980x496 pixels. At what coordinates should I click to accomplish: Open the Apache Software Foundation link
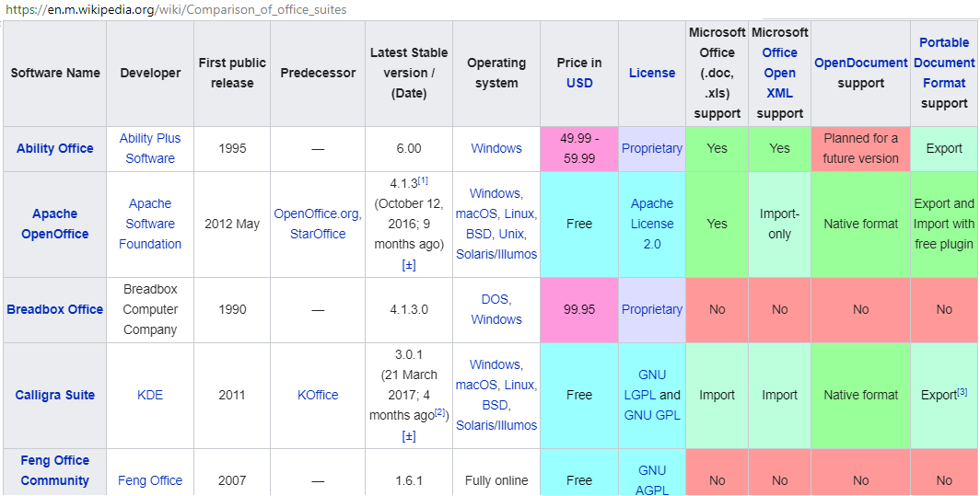150,224
